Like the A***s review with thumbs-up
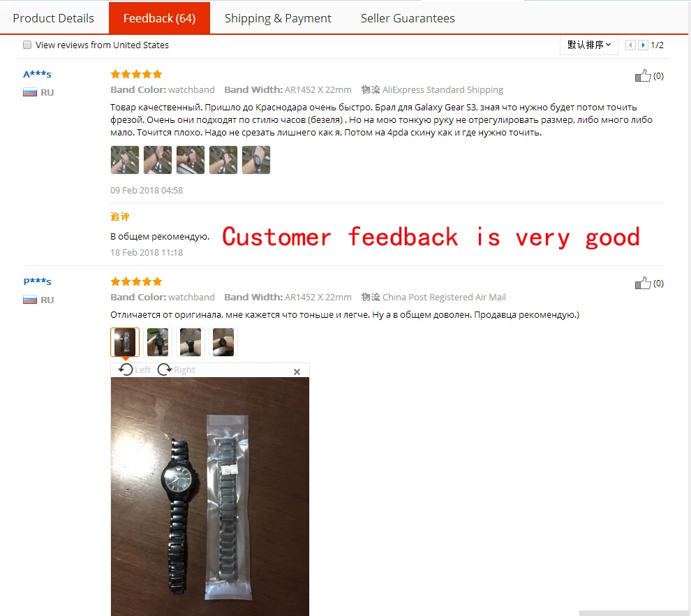The height and width of the screenshot is (616, 691). [643, 76]
